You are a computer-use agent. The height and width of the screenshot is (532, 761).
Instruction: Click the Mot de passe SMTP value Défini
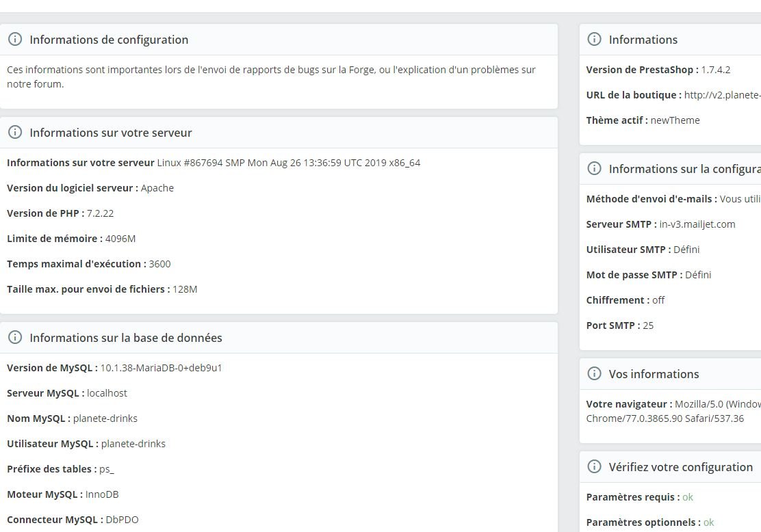click(698, 275)
